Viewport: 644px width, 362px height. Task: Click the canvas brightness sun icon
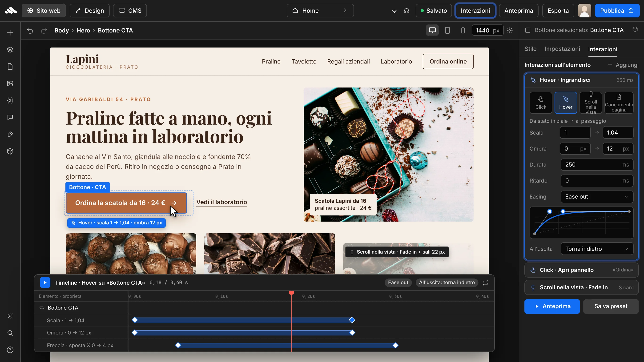tap(510, 31)
